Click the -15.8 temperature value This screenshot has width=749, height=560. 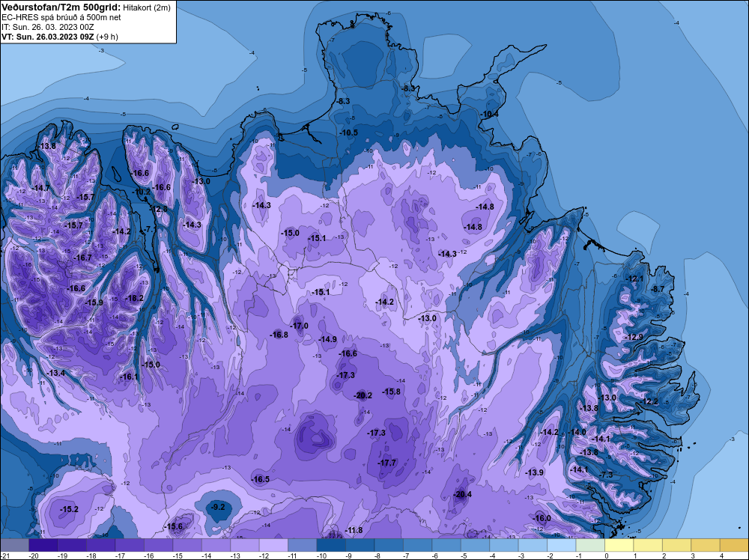[x=391, y=392]
